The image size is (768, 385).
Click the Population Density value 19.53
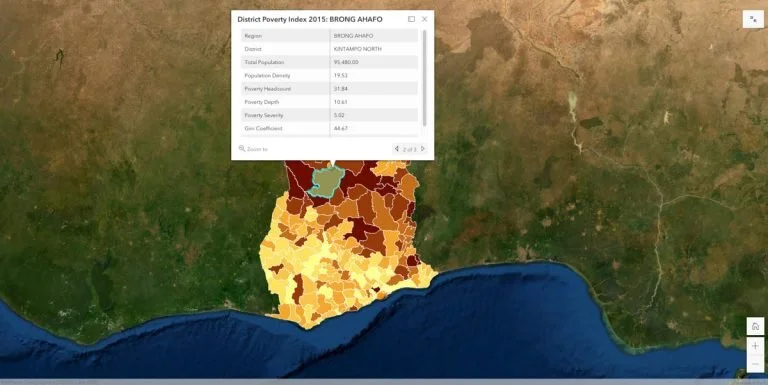point(340,75)
